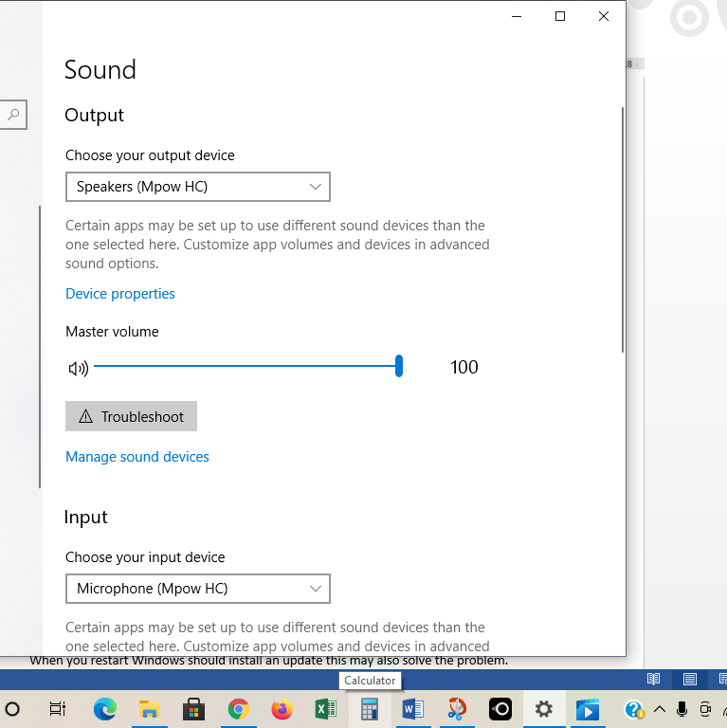Click the Settings search magnifier icon
Viewport: 727px width, 728px height.
tap(13, 114)
